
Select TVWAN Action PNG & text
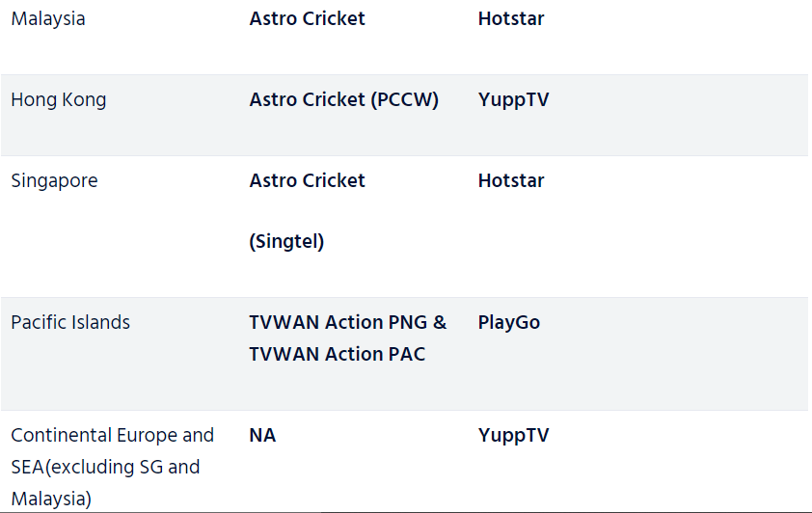point(347,322)
